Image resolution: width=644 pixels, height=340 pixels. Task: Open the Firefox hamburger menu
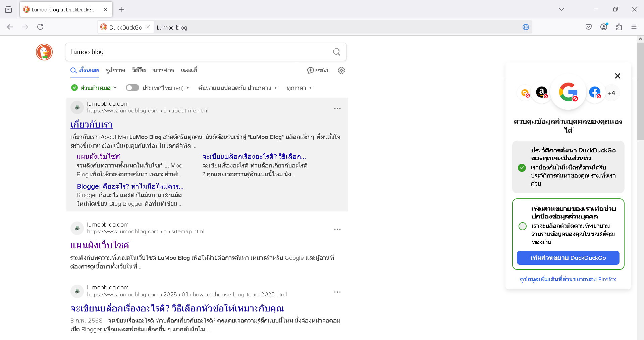tap(634, 27)
